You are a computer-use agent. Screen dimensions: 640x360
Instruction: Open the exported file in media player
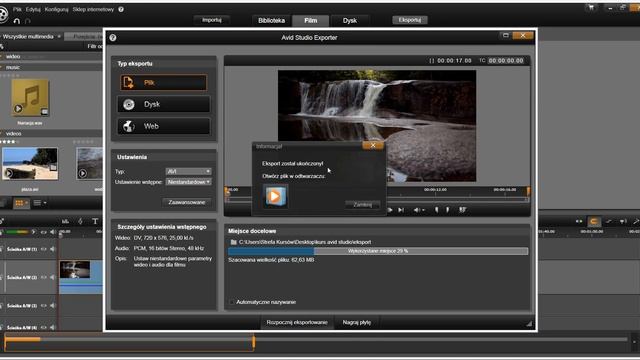click(275, 196)
